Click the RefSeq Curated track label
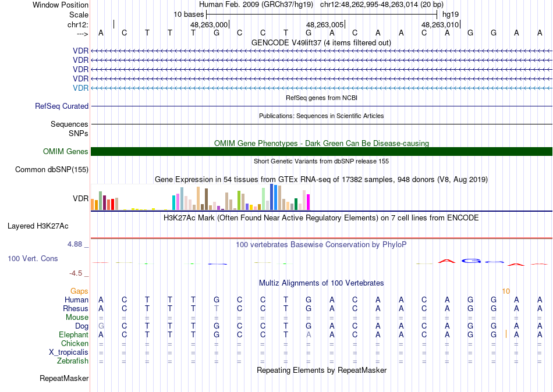 click(x=62, y=106)
